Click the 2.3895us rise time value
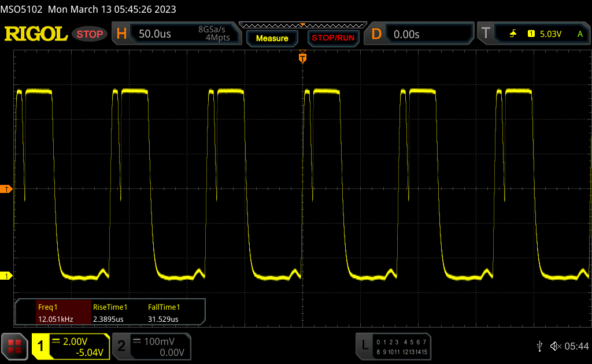This screenshot has width=592, height=364. 108,319
